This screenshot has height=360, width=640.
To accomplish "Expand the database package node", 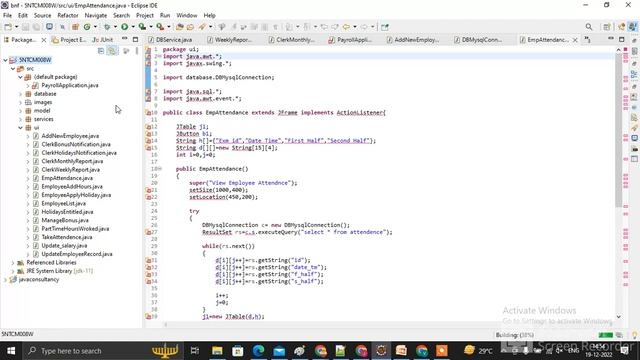I will click(x=20, y=94).
